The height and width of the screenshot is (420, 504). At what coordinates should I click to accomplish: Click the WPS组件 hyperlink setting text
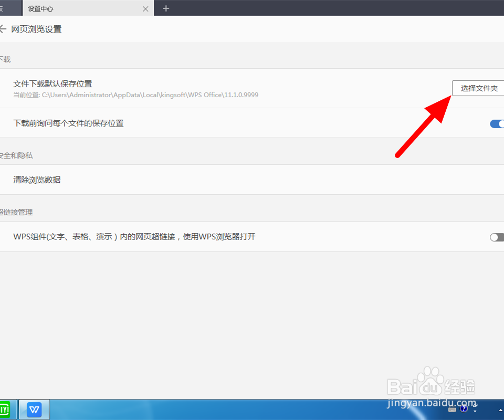coord(134,237)
